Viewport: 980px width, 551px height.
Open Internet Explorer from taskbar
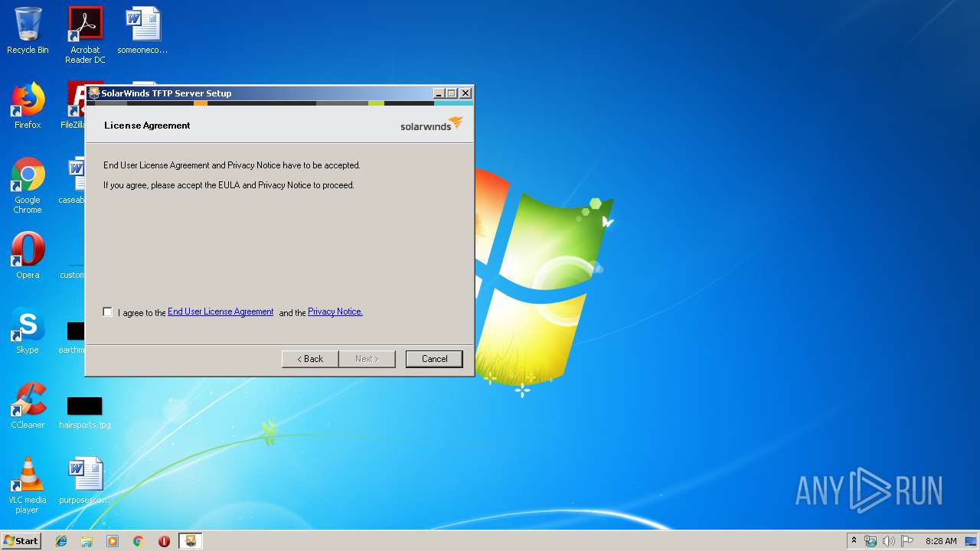[61, 541]
